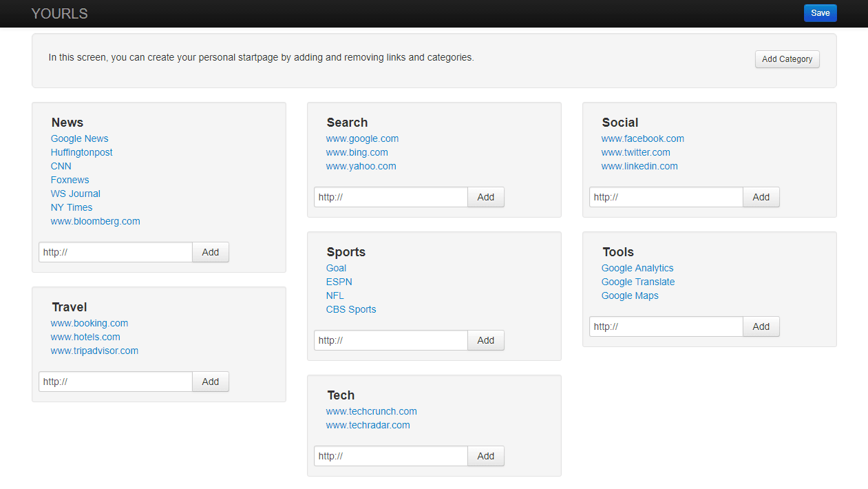Focus the News category URL field
The width and height of the screenshot is (868, 489).
point(116,252)
